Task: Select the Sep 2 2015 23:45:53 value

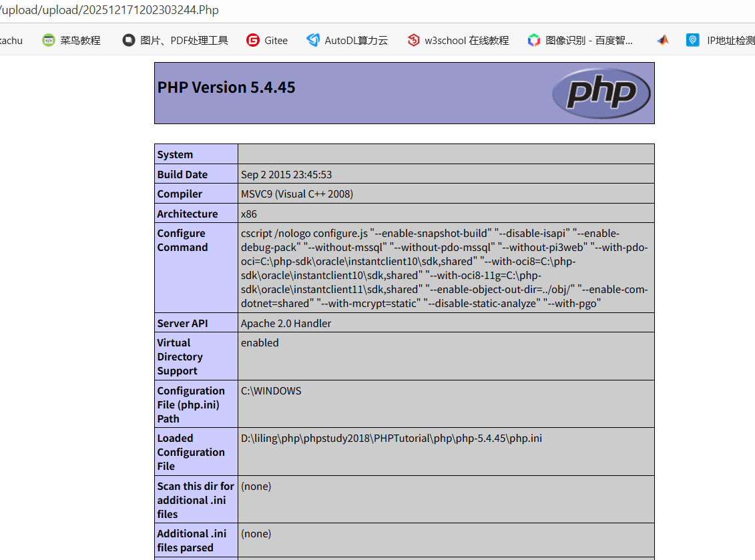Action: pyautogui.click(x=286, y=174)
